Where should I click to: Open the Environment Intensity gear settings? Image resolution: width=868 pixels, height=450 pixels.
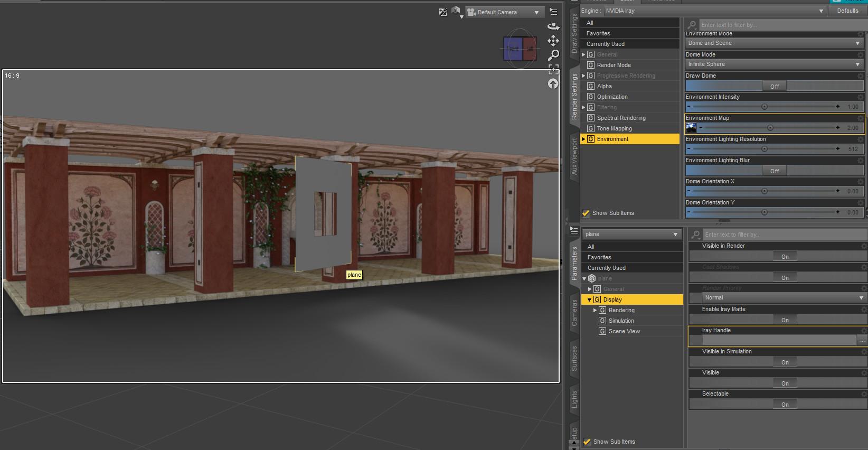click(860, 97)
